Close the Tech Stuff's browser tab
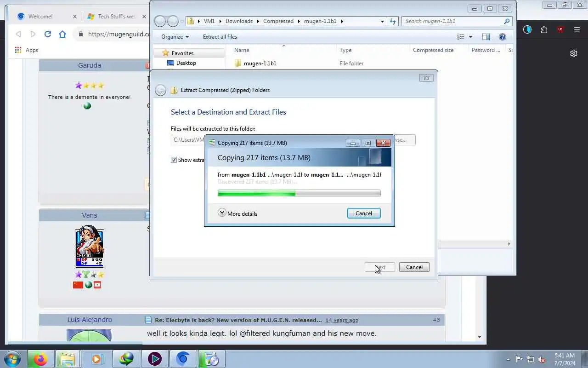The width and height of the screenshot is (588, 368). [144, 16]
